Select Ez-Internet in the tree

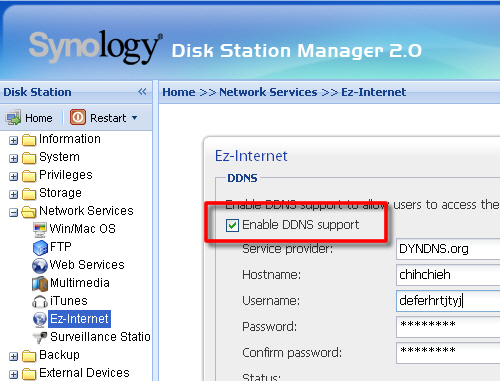click(79, 319)
